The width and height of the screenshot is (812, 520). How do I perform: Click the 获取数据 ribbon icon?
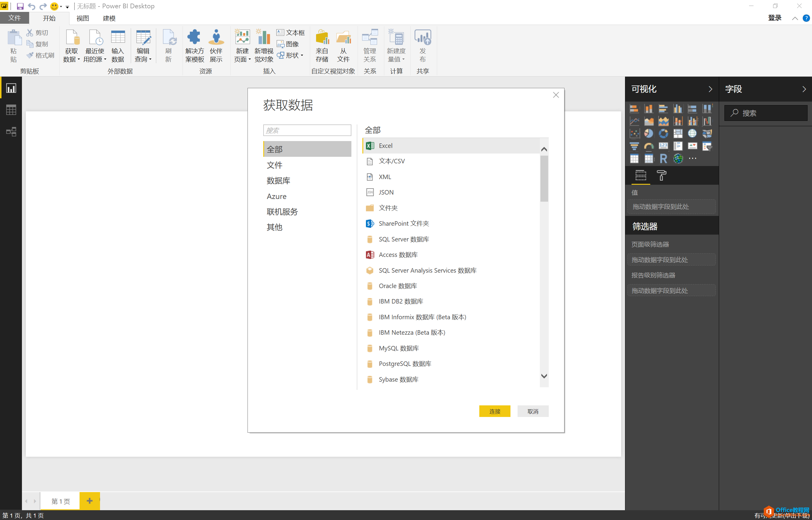coord(72,45)
